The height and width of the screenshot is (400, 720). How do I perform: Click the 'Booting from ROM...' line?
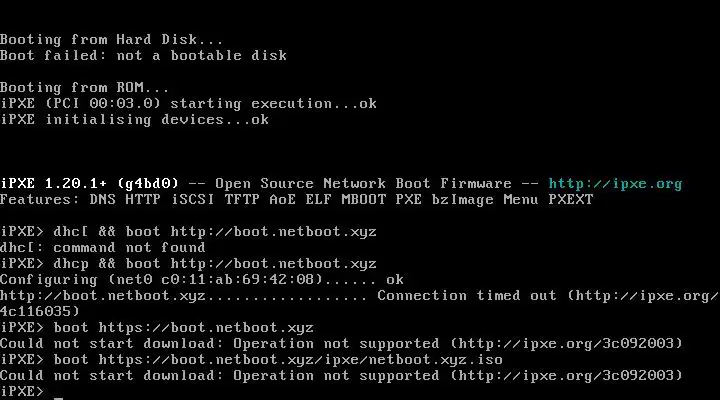coord(84,87)
